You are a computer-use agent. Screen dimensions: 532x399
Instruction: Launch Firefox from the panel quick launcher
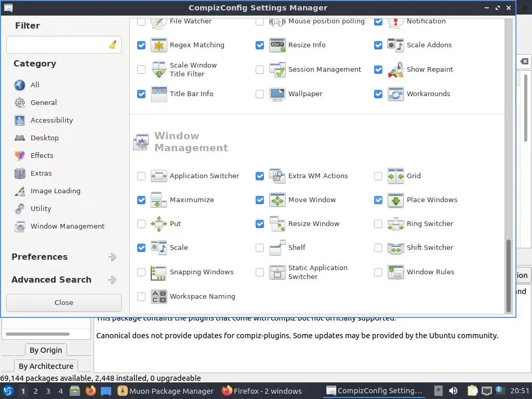click(90, 391)
